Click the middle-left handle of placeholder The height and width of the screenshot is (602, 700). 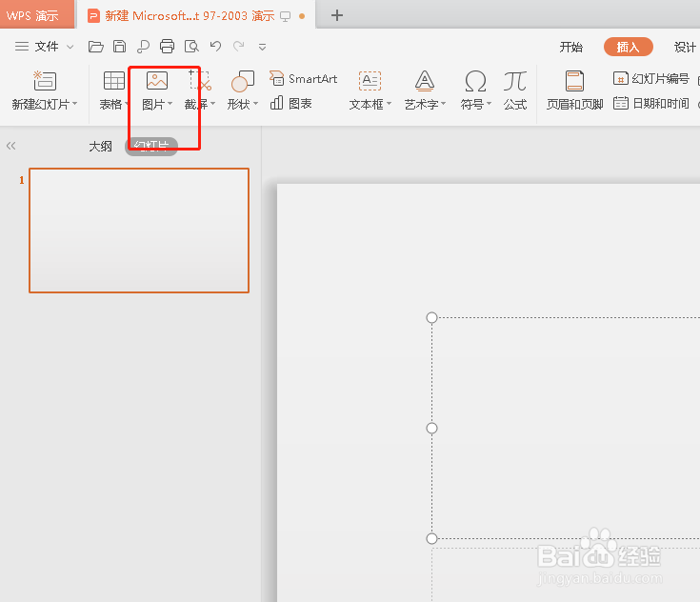[431, 429]
